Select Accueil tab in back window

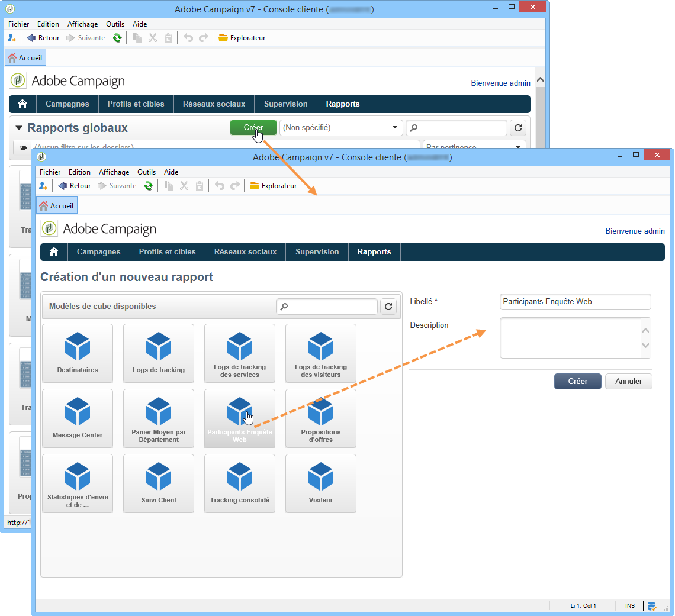(25, 57)
